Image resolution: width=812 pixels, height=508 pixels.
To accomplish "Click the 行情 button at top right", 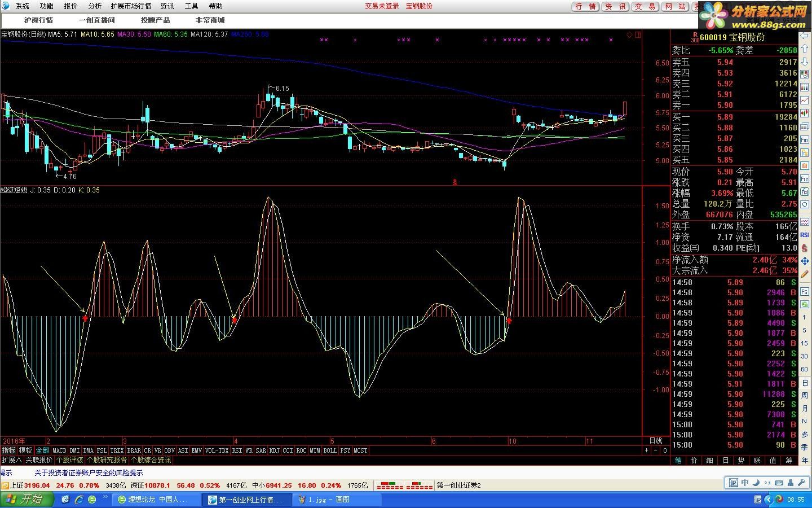I will coord(585,7).
